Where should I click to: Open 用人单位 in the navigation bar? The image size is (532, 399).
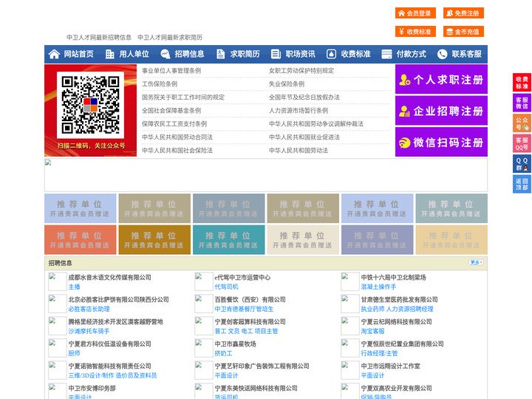click(x=134, y=54)
